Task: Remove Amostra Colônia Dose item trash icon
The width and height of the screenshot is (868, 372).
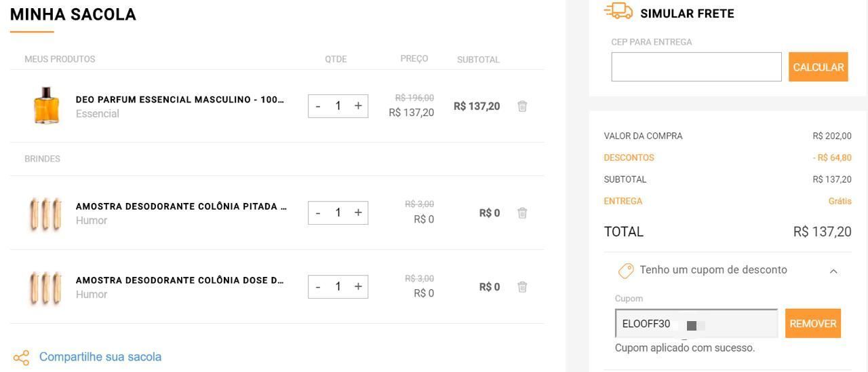Action: click(x=522, y=286)
